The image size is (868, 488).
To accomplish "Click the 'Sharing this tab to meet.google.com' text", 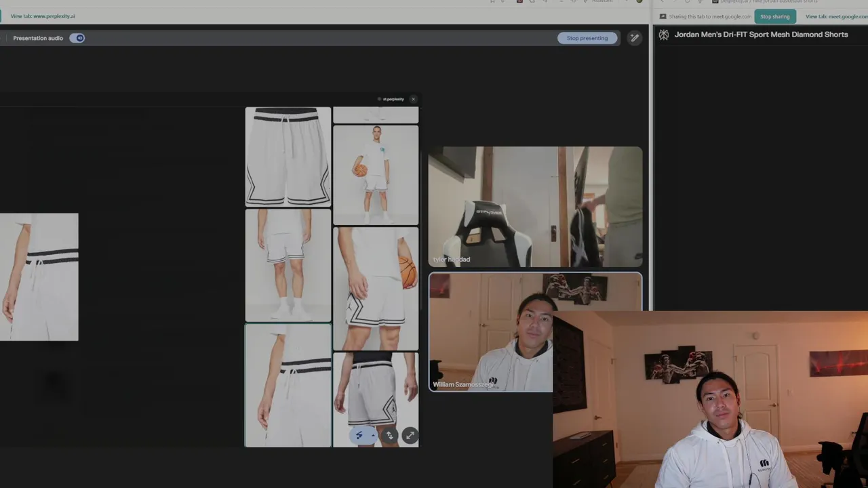I will [710, 16].
